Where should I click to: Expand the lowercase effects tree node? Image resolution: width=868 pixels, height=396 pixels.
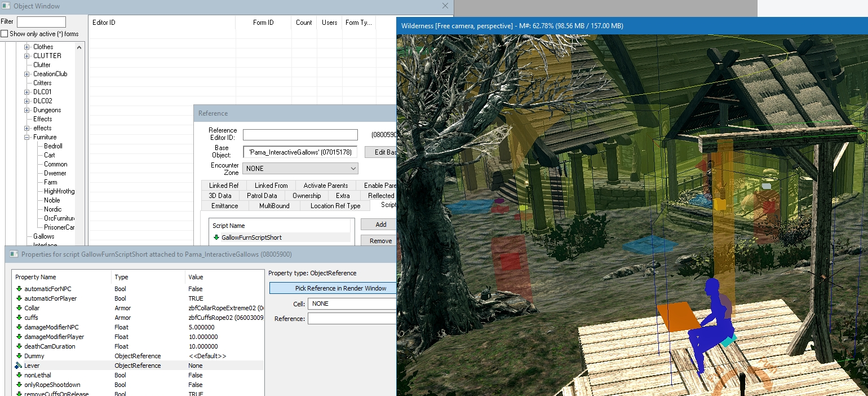point(26,128)
